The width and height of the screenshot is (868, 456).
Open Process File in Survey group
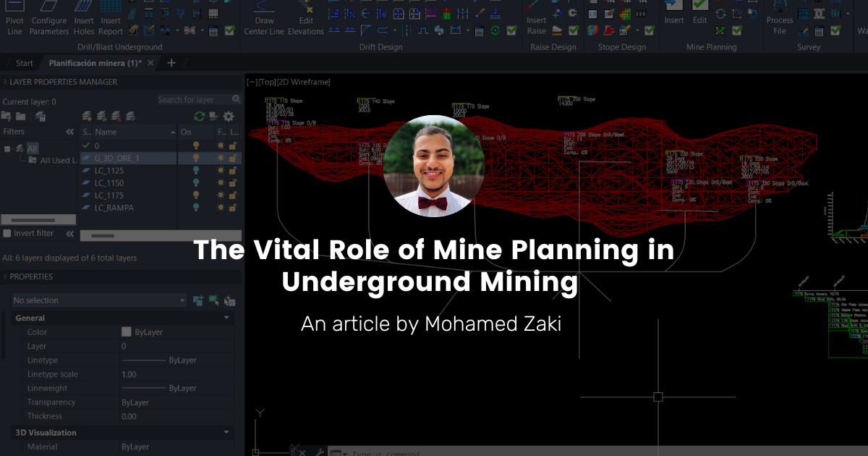pyautogui.click(x=780, y=17)
